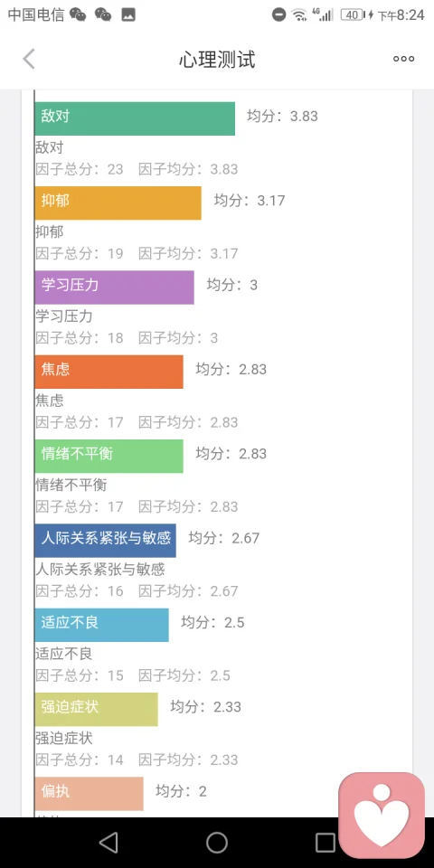The width and height of the screenshot is (434, 868).
Task: Tap the 心理测试 page title
Action: point(217,60)
